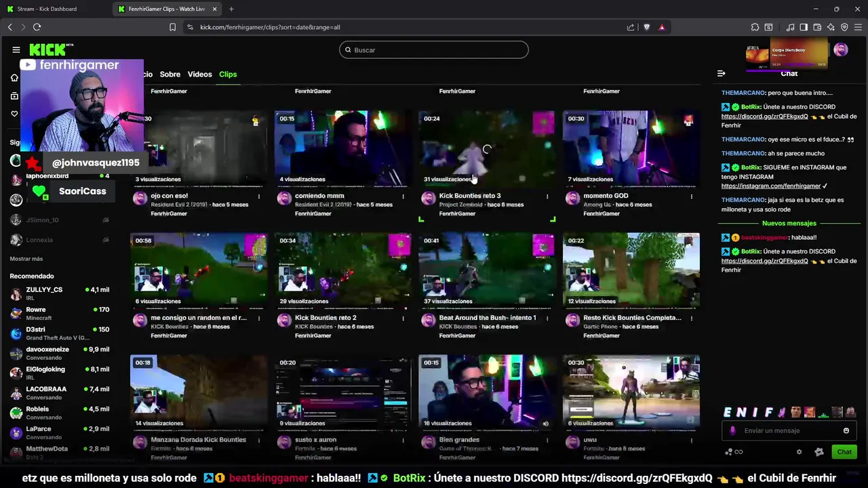Open the Leo AI sparkle icon
Image resolution: width=868 pixels, height=488 pixels.
pyautogui.click(x=831, y=27)
